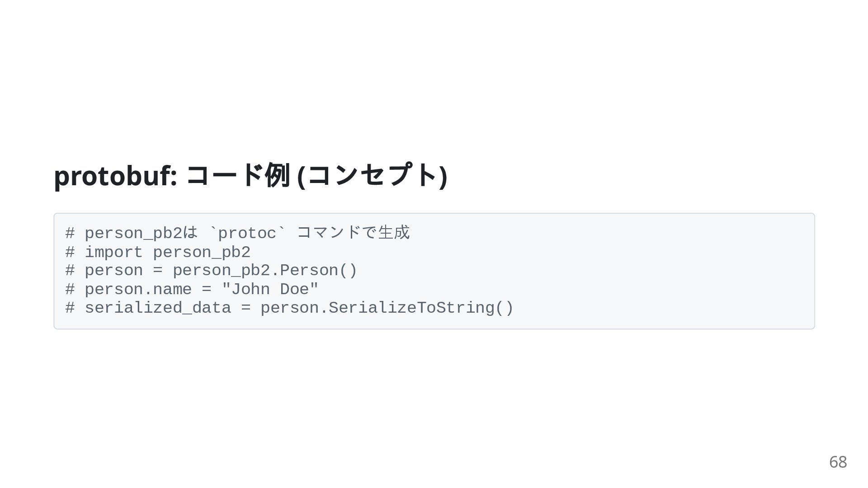The width and height of the screenshot is (868, 488).
Task: Click the word "import" in the code
Action: pos(114,252)
